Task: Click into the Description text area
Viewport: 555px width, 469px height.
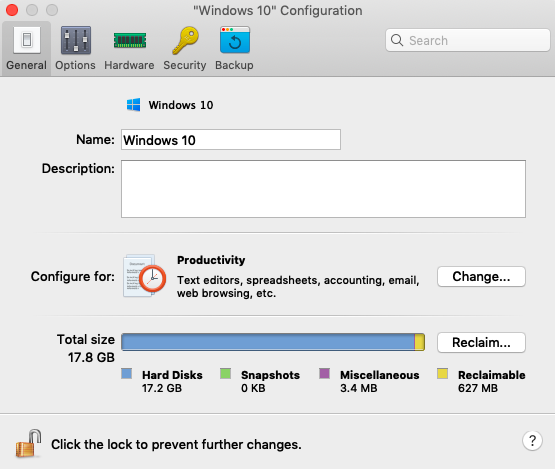Action: click(x=323, y=189)
